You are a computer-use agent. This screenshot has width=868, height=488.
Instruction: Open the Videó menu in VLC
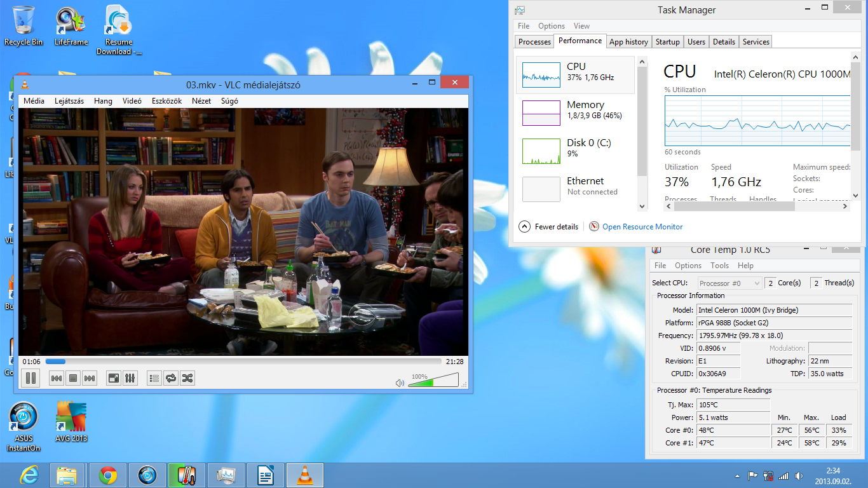[x=132, y=101]
